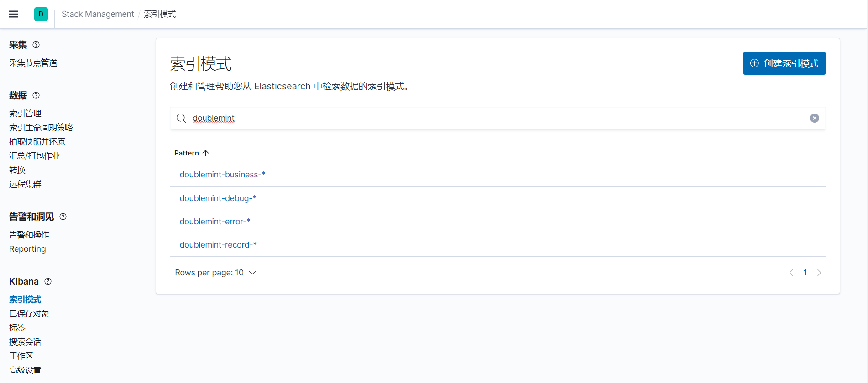Image resolution: width=868 pixels, height=383 pixels.
Task: Click help icon next to Kibana heading
Action: pos(48,281)
